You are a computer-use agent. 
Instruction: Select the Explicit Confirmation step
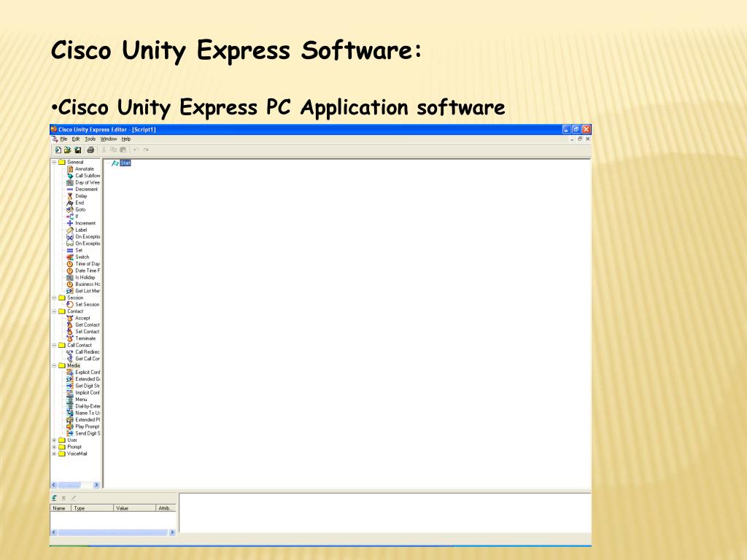pos(83,373)
